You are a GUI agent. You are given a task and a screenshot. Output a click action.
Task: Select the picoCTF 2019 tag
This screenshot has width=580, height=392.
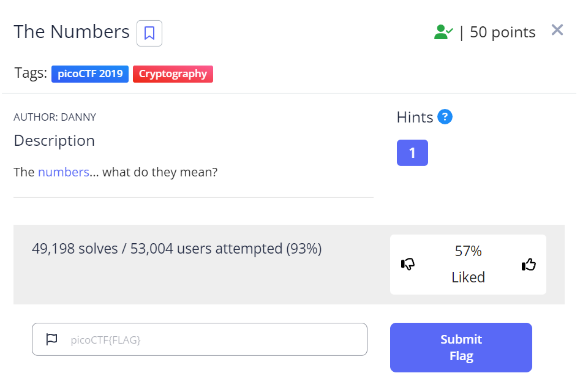coord(90,74)
